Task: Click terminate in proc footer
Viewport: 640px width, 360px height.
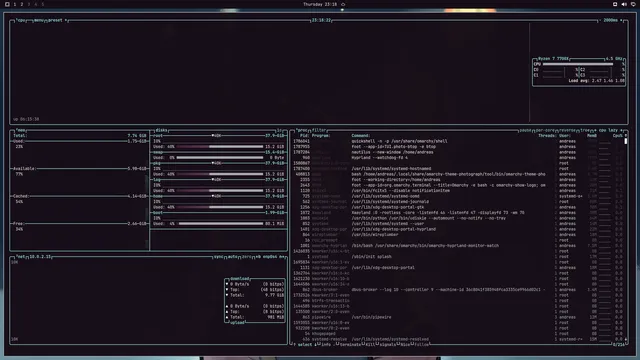Action: (350, 344)
